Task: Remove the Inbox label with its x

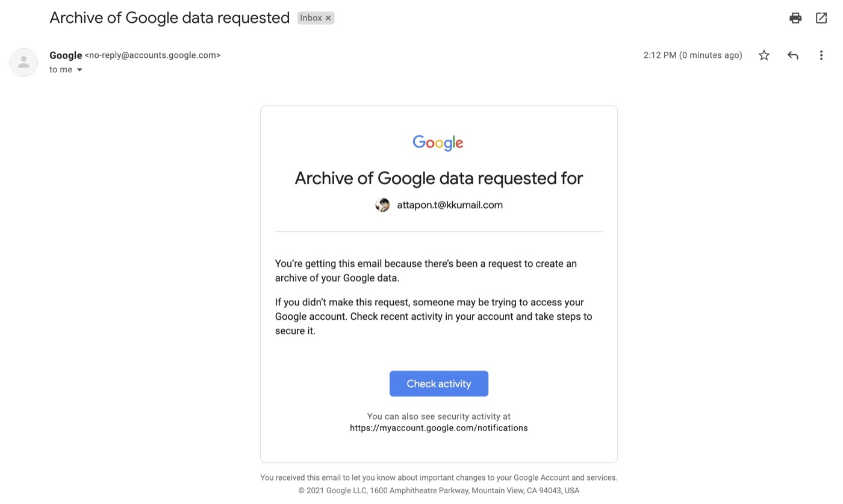Action: tap(328, 18)
